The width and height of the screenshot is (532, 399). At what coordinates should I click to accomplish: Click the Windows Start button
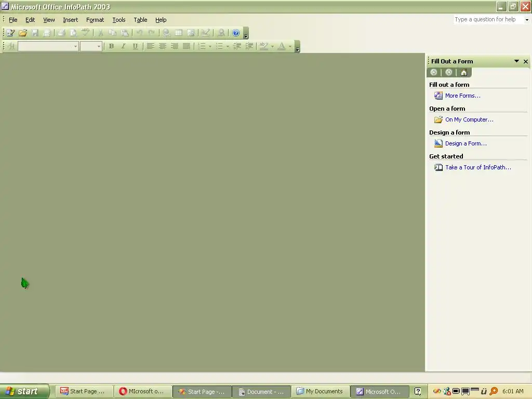[x=24, y=391]
